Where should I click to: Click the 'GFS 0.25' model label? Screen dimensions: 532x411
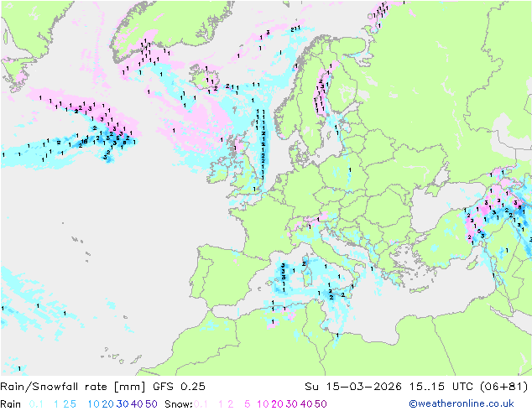[179, 387]
